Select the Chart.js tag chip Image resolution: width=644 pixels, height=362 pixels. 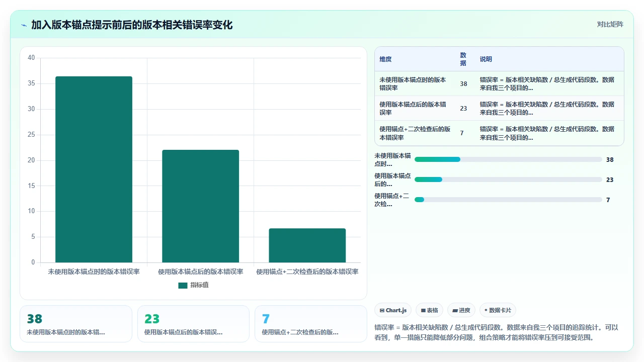393,310
